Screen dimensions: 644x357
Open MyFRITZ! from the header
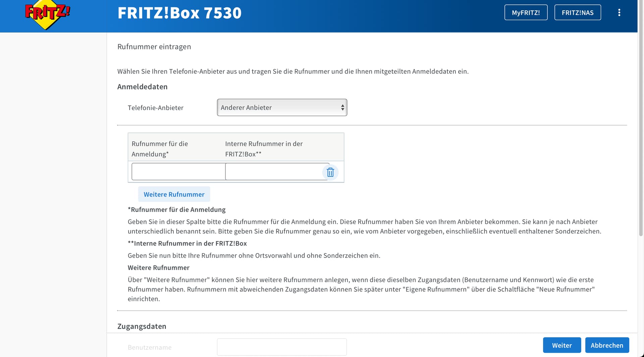click(526, 12)
